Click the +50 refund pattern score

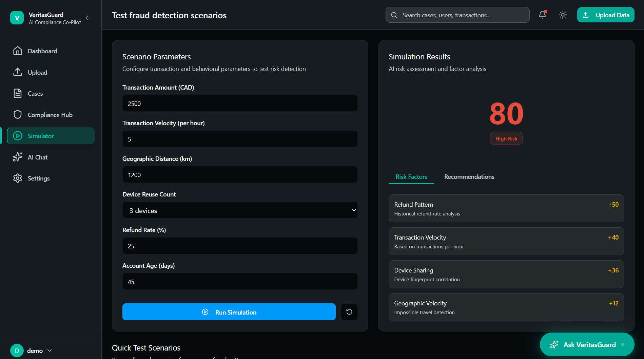point(613,205)
